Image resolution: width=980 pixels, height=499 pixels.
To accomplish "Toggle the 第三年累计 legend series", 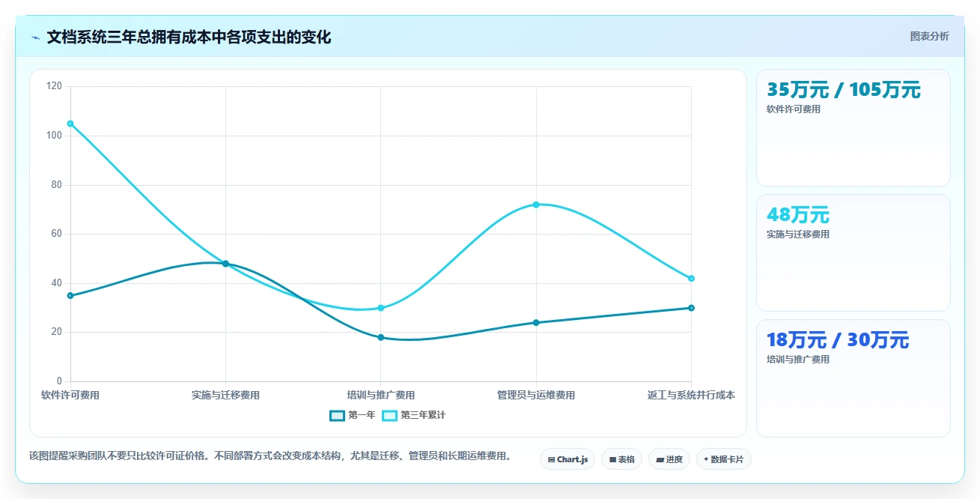I will tap(414, 415).
